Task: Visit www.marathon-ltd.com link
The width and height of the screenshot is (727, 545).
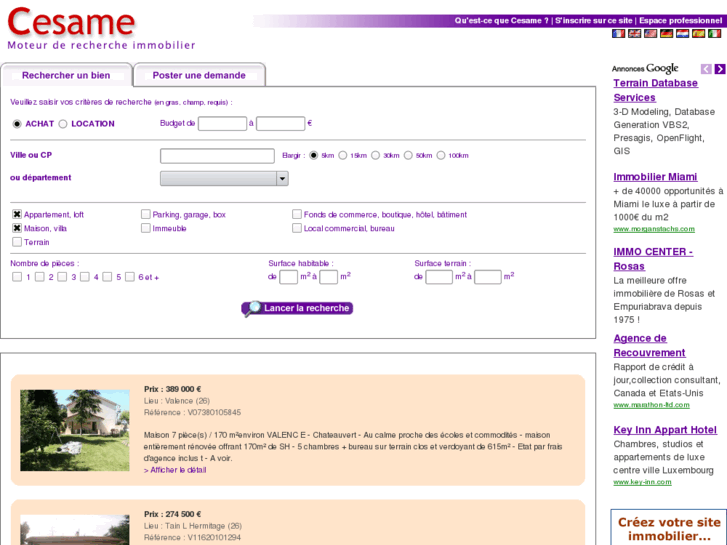Action: point(651,405)
